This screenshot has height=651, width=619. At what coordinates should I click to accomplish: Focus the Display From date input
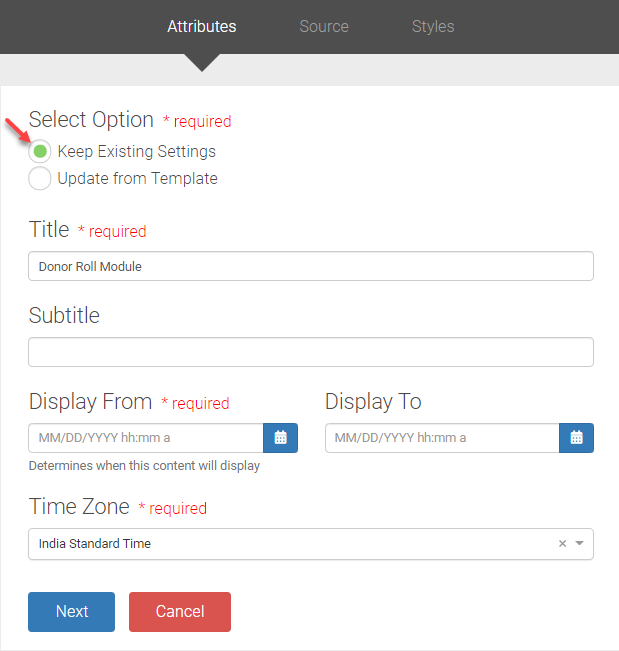coord(146,438)
